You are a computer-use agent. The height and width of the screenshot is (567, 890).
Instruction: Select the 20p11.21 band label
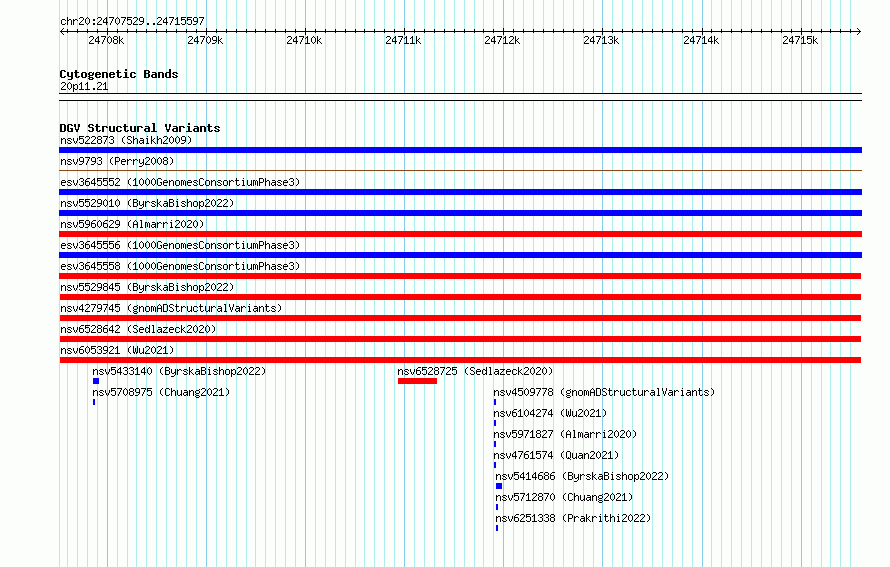(84, 86)
